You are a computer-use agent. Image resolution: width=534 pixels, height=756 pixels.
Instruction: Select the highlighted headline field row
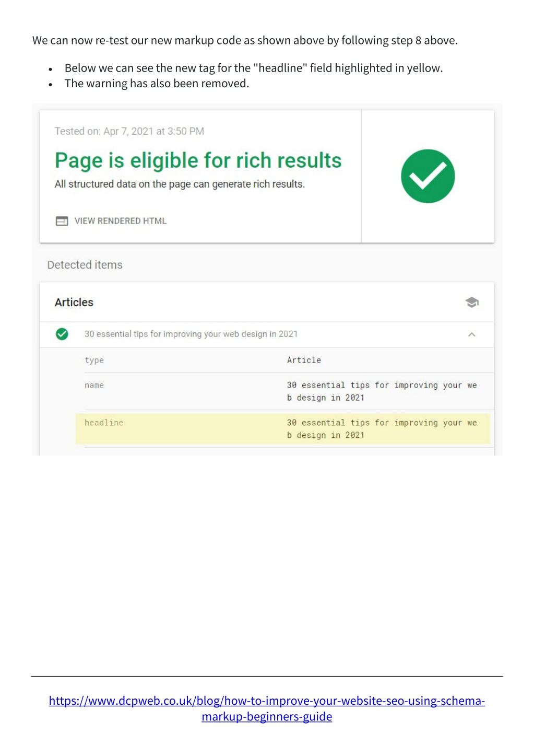click(282, 429)
